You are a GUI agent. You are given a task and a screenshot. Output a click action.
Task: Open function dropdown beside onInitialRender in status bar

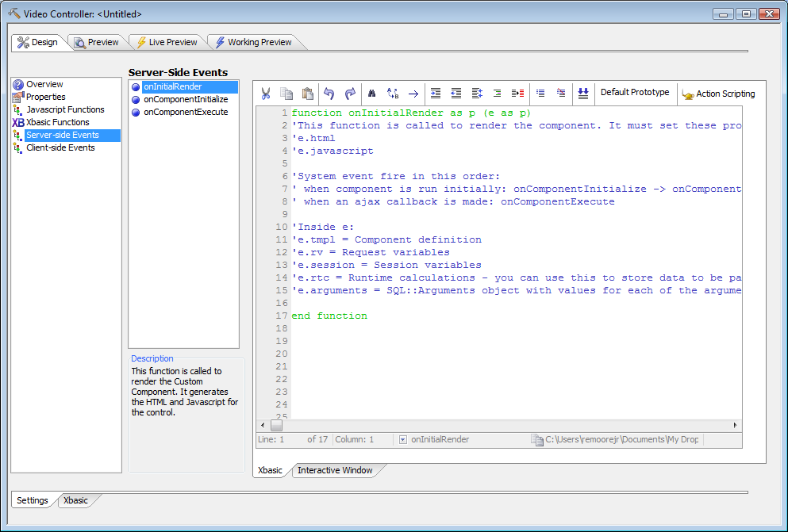point(402,440)
